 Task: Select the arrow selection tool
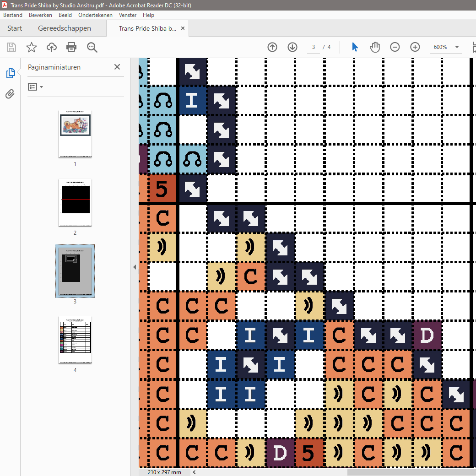click(x=355, y=47)
